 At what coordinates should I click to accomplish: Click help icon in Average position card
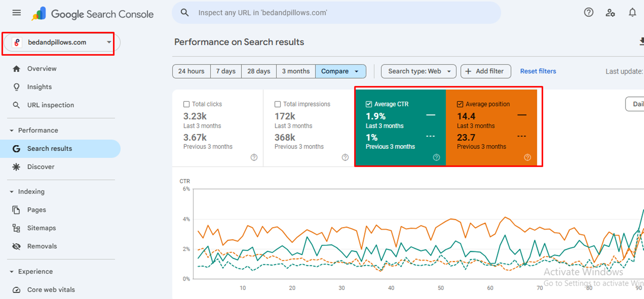527,157
